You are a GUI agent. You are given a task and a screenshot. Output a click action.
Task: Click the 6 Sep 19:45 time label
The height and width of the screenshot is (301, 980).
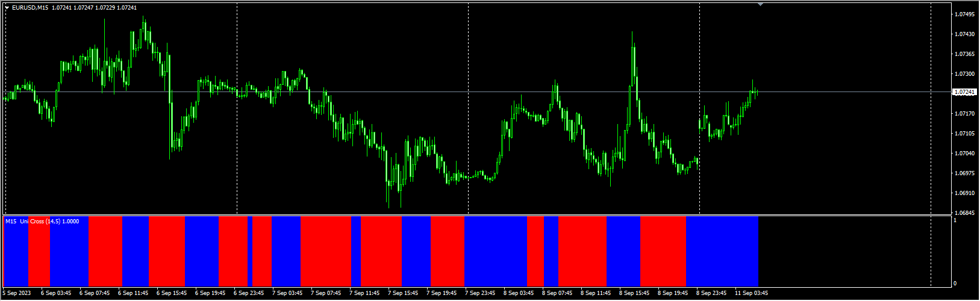[x=210, y=294]
